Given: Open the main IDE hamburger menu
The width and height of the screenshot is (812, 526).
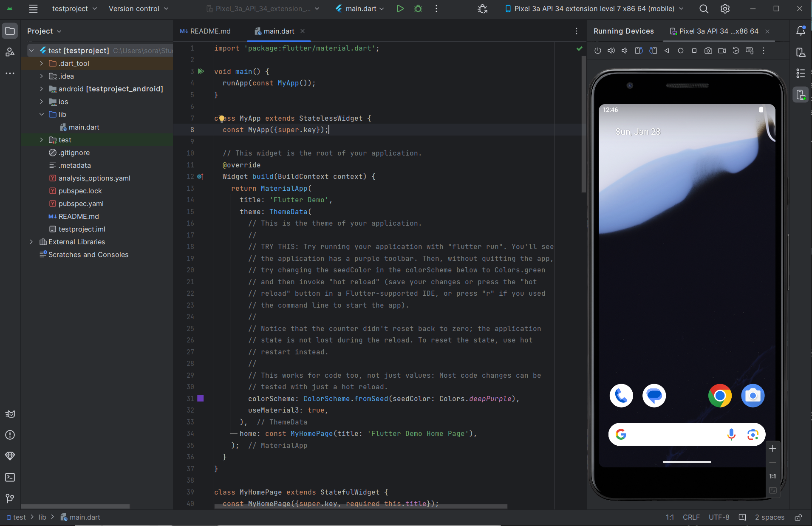Looking at the screenshot, I should (x=33, y=8).
